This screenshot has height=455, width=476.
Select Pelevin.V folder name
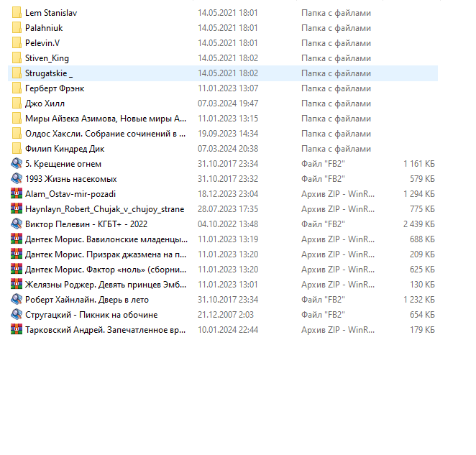[42, 43]
